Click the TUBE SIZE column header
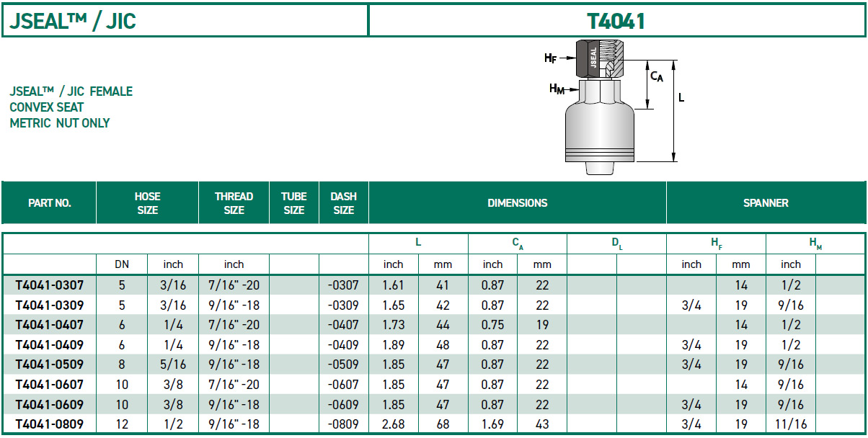868x438 pixels. 294,203
